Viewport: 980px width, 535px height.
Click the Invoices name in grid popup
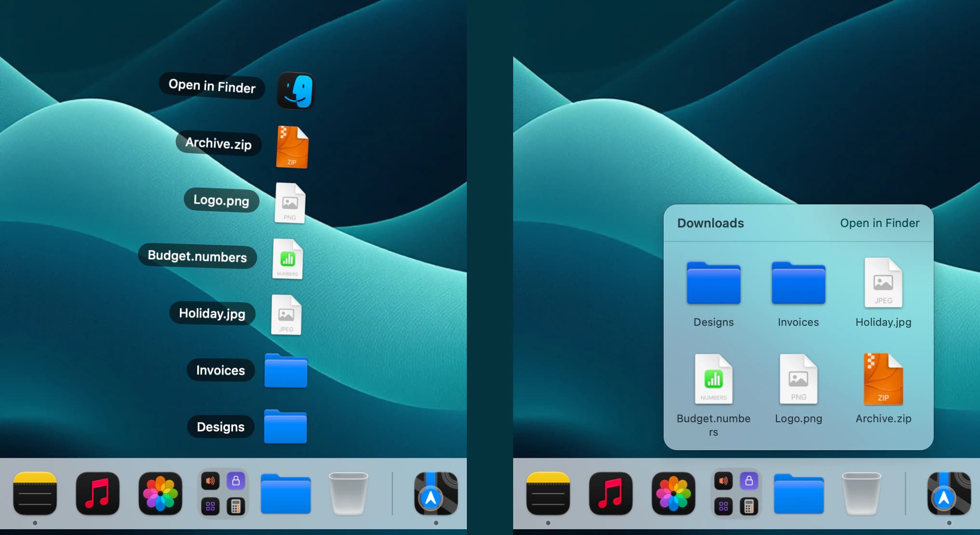coord(799,322)
